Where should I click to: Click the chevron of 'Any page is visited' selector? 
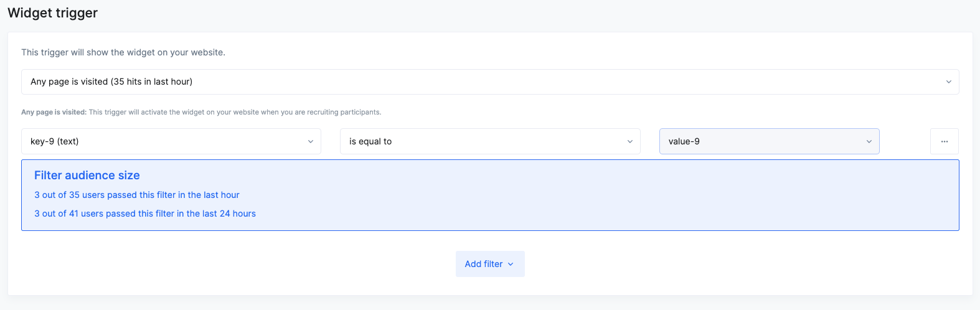coord(949,82)
